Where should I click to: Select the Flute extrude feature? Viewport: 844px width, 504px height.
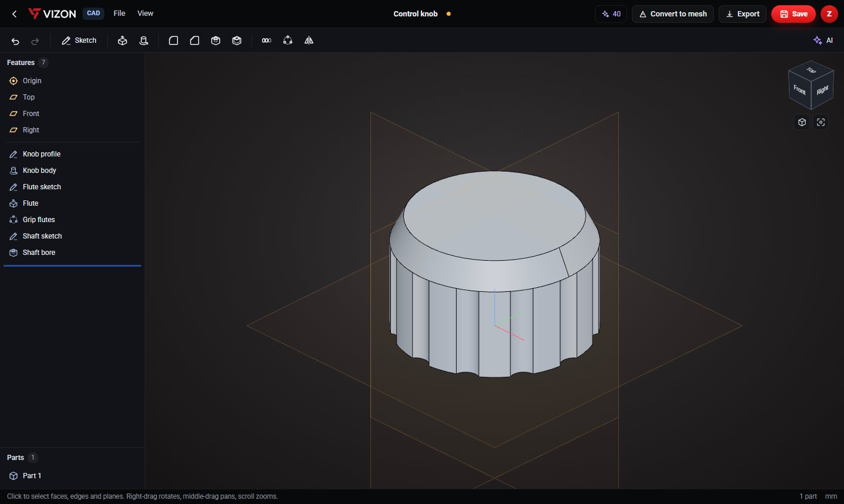[x=72, y=203]
